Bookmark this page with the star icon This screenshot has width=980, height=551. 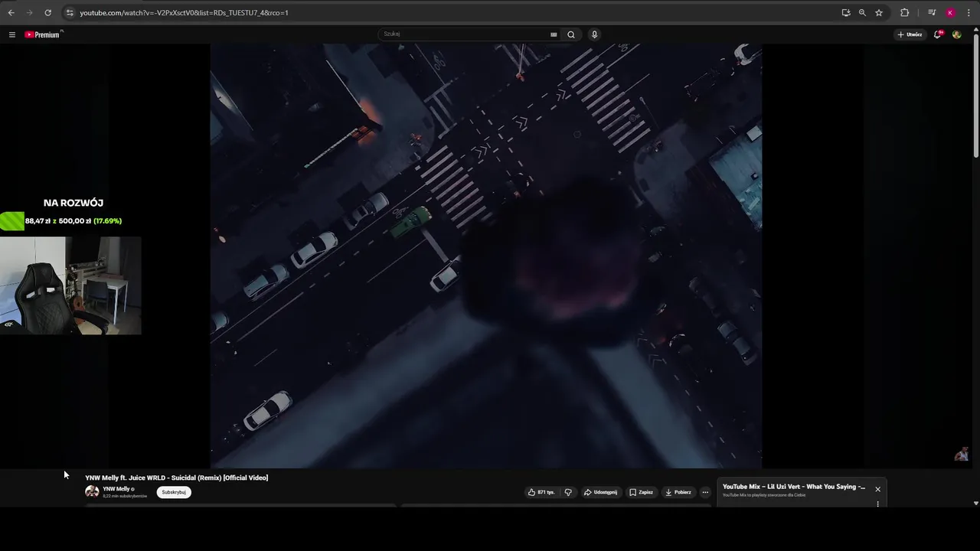coord(879,13)
